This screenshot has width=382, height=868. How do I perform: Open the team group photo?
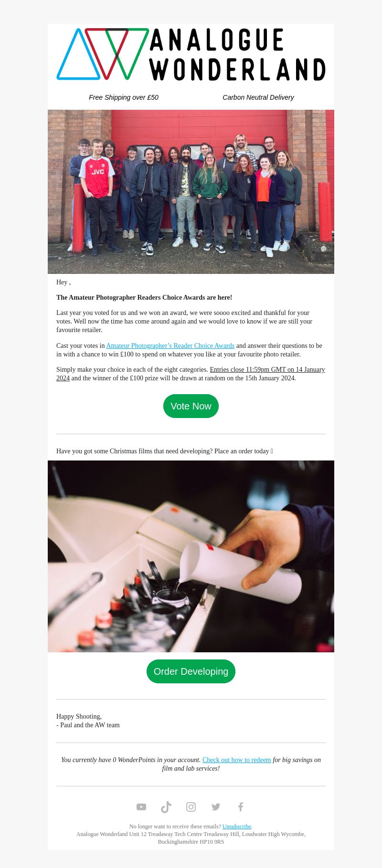point(191,192)
